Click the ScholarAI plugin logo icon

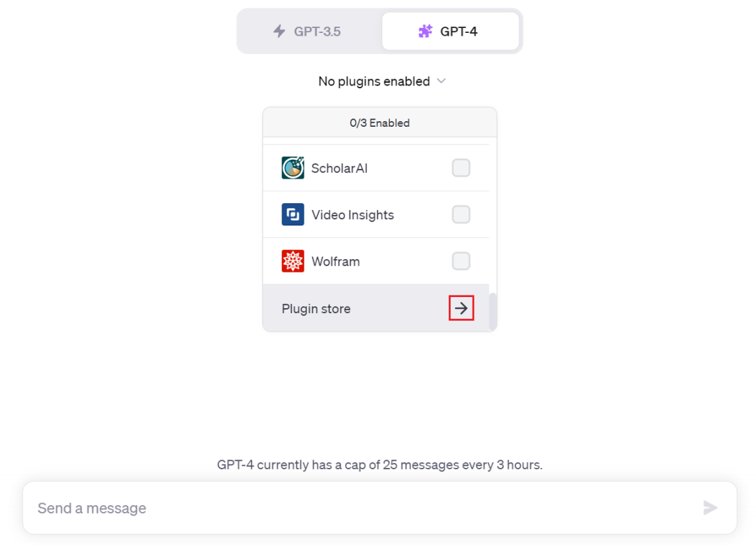pos(293,168)
